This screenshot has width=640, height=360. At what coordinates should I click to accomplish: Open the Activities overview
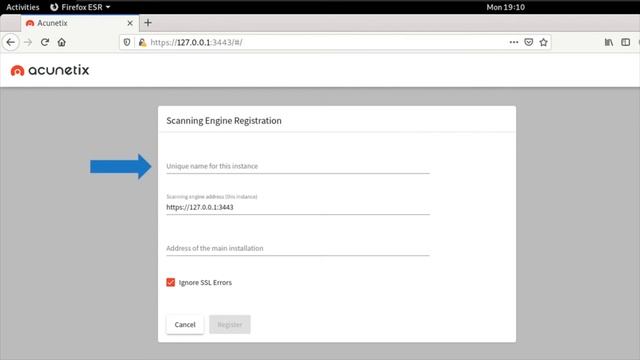point(23,7)
